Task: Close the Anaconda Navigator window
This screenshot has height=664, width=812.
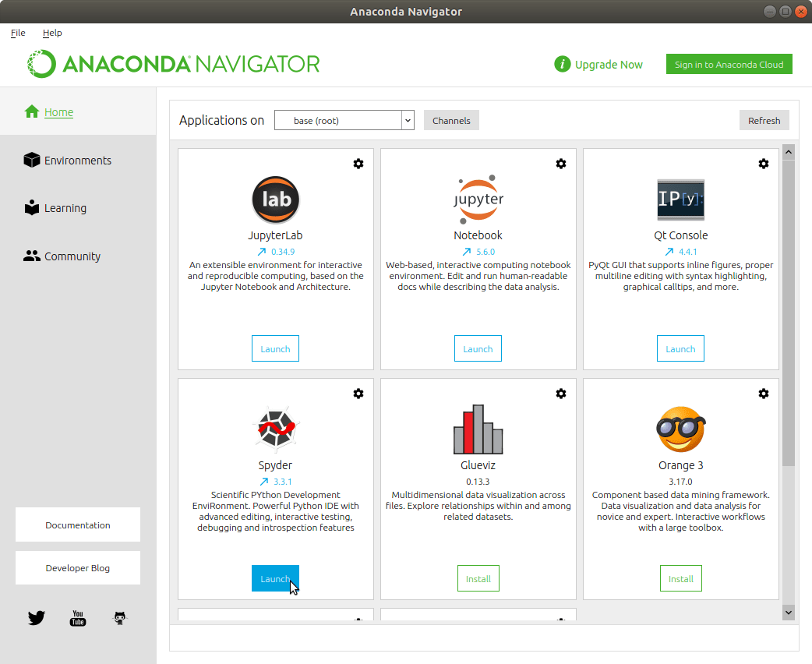Action: (801, 12)
